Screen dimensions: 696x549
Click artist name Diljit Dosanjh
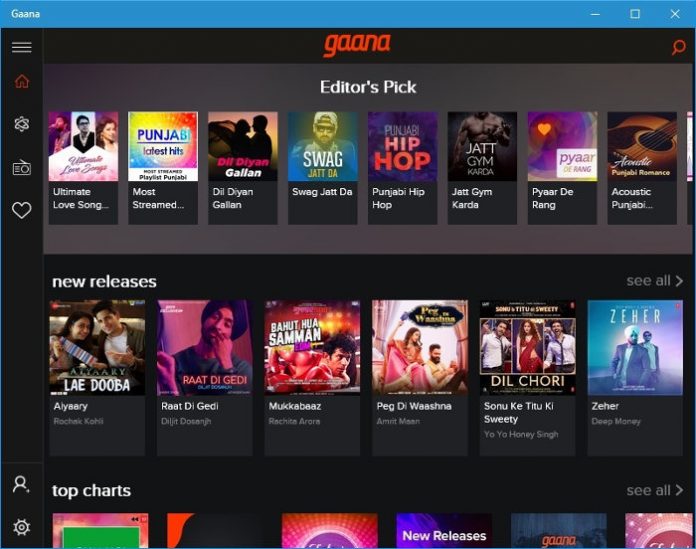pos(186,422)
